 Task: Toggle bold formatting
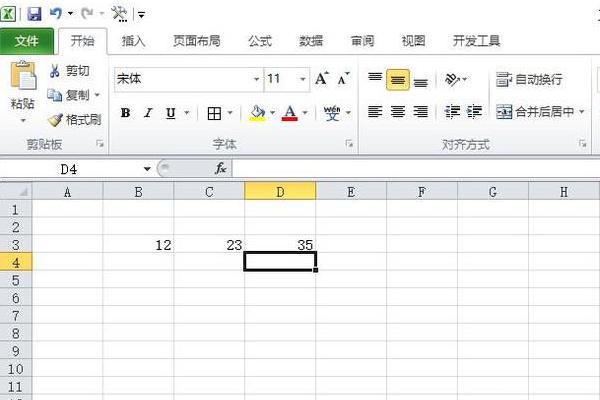click(125, 113)
